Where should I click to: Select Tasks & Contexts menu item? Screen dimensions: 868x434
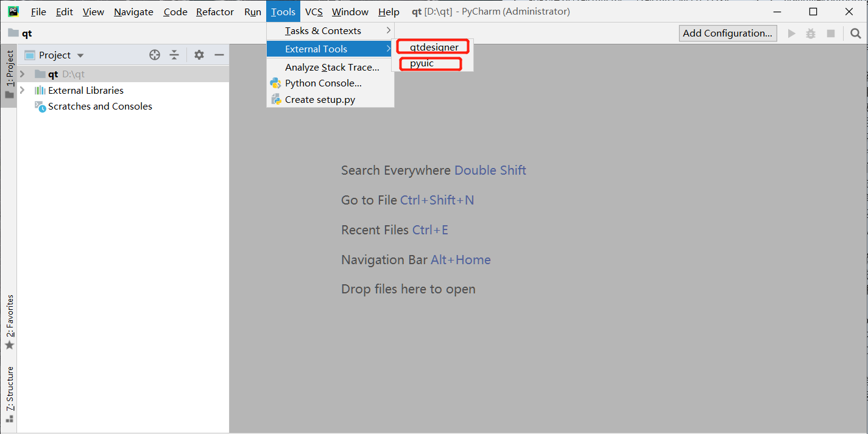[x=330, y=30]
